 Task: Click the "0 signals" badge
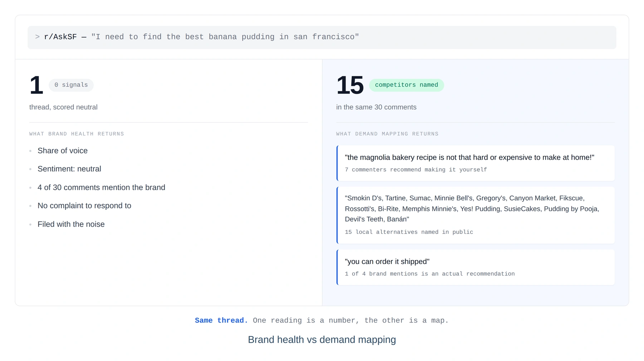point(71,85)
